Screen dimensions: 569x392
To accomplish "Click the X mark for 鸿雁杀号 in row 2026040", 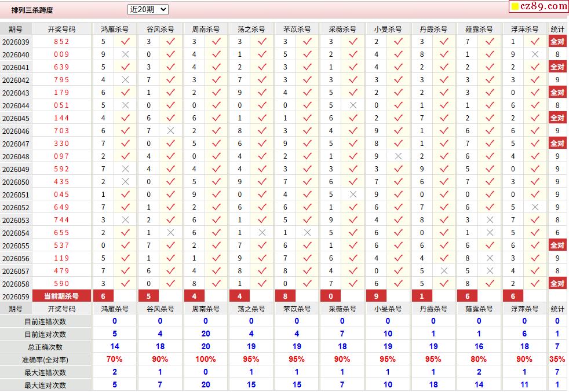I will (x=126, y=54).
